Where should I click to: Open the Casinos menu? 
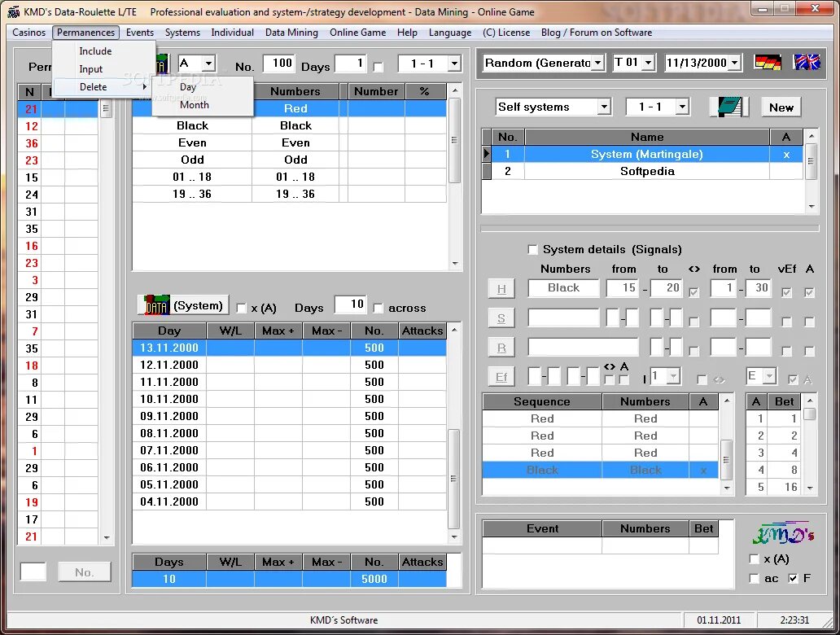pos(29,32)
